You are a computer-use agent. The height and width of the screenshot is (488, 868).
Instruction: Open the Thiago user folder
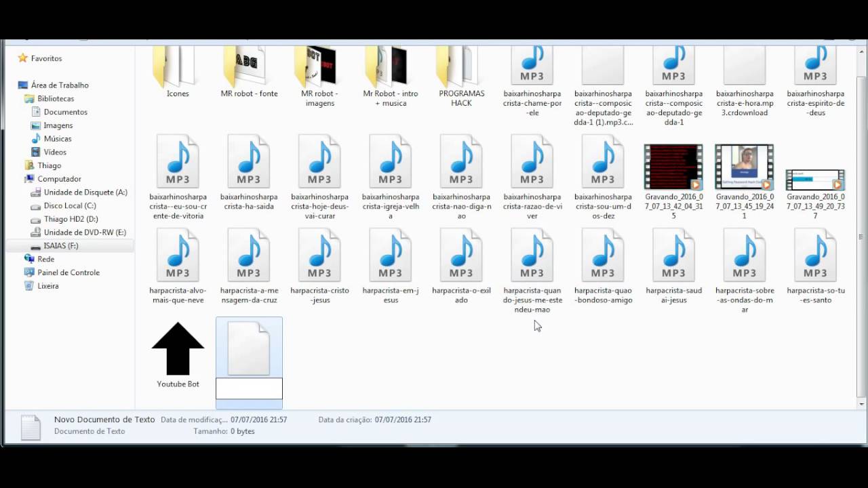(x=49, y=165)
